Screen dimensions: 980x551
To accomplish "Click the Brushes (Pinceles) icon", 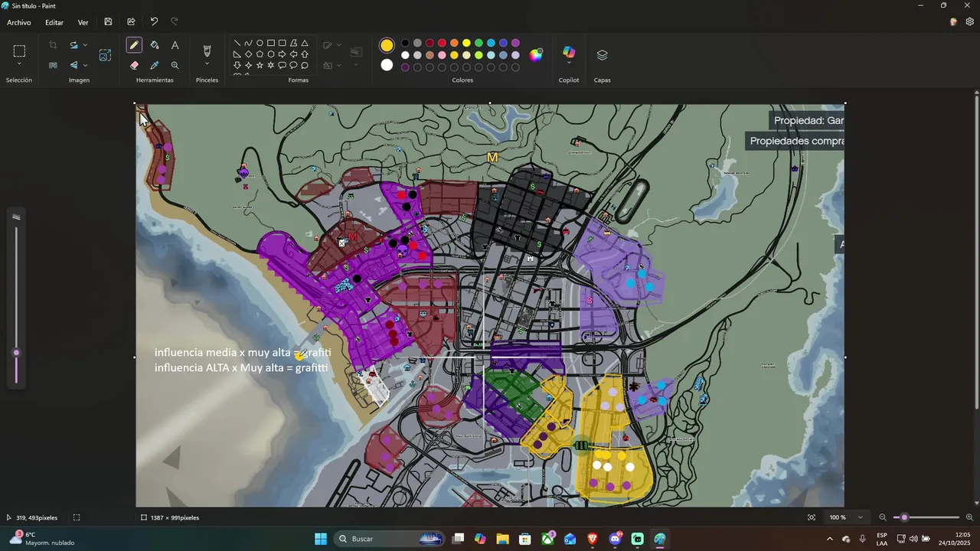I will tap(207, 51).
